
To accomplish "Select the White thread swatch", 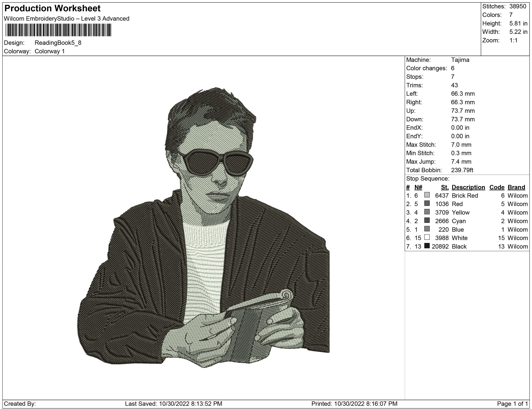I will click(x=427, y=237).
